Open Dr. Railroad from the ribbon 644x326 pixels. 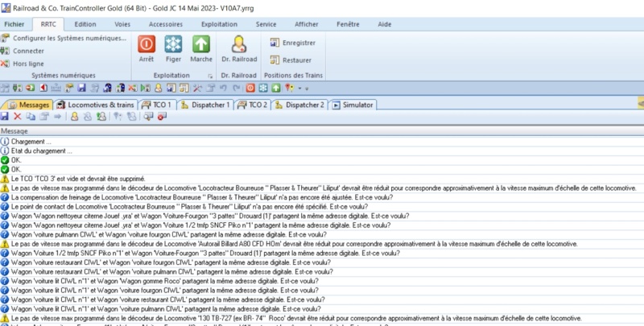(x=239, y=49)
